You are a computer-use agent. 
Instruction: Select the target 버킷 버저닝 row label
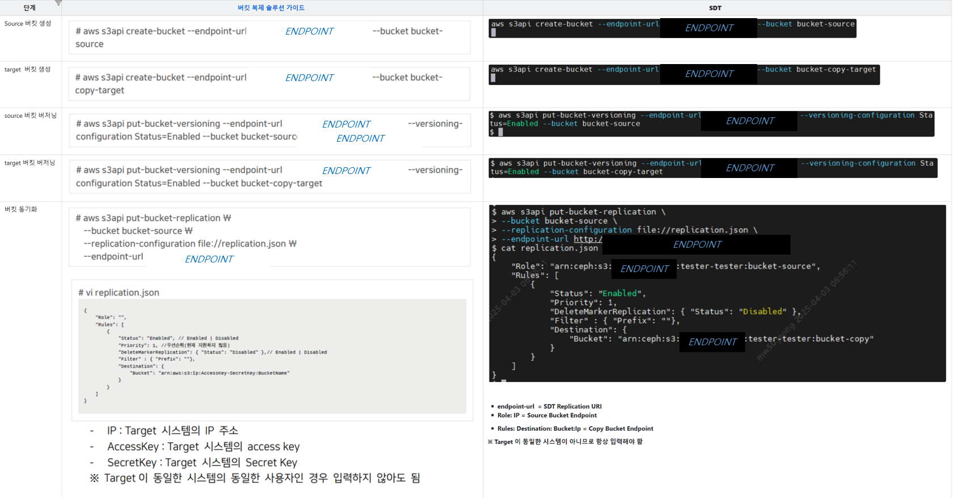pyautogui.click(x=30, y=163)
